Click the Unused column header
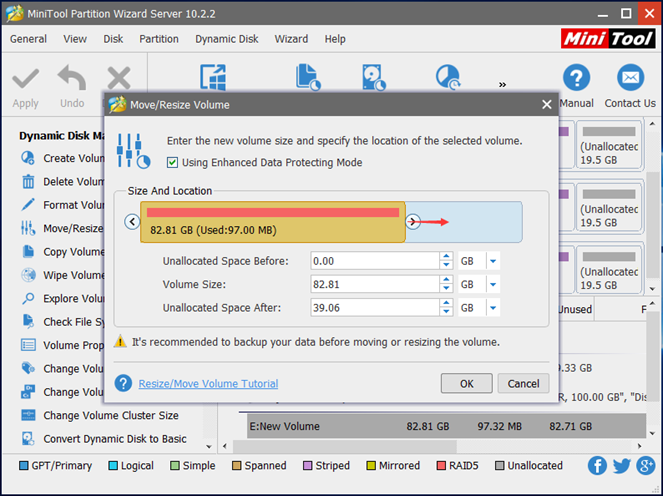Image resolution: width=664 pixels, height=496 pixels. point(575,309)
